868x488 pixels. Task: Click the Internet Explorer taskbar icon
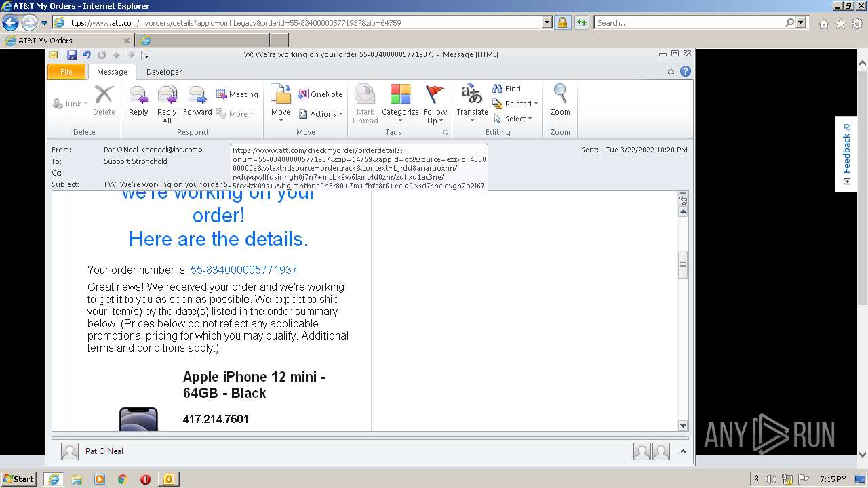[53, 479]
